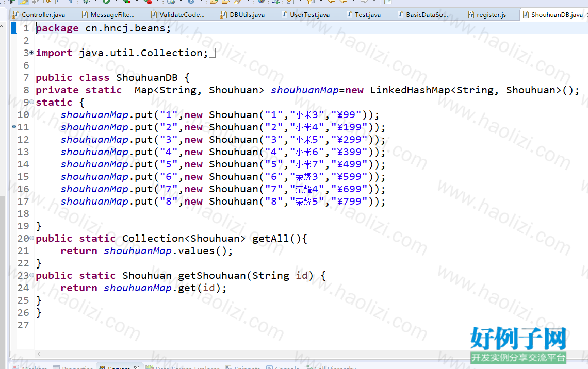Click the horizontal scrollbar's left arrow
Screen dimensions: 588x369
coord(39,353)
